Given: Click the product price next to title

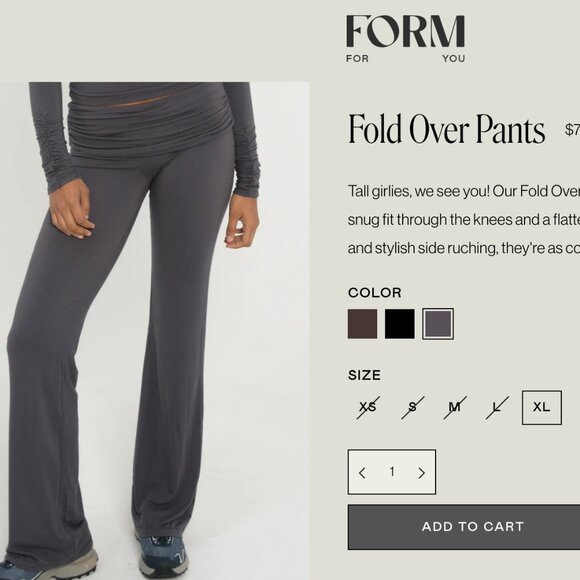Looking at the screenshot, I should pyautogui.click(x=572, y=130).
